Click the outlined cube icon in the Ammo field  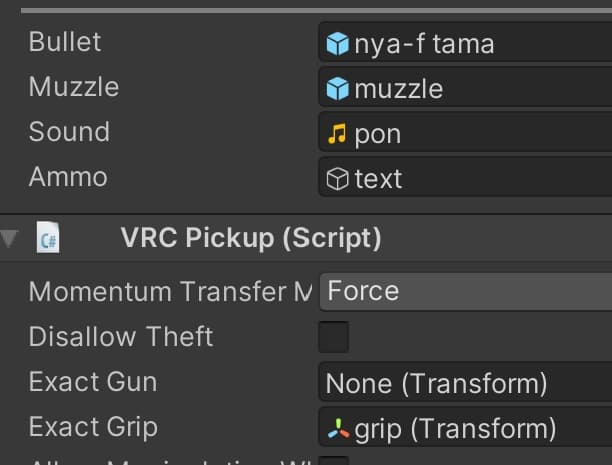click(338, 179)
